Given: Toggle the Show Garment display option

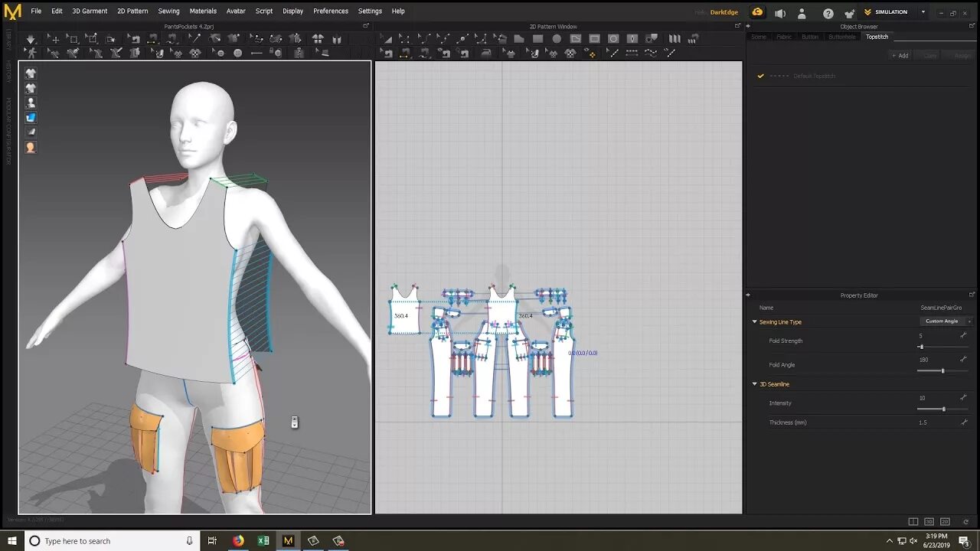Looking at the screenshot, I should (31, 73).
